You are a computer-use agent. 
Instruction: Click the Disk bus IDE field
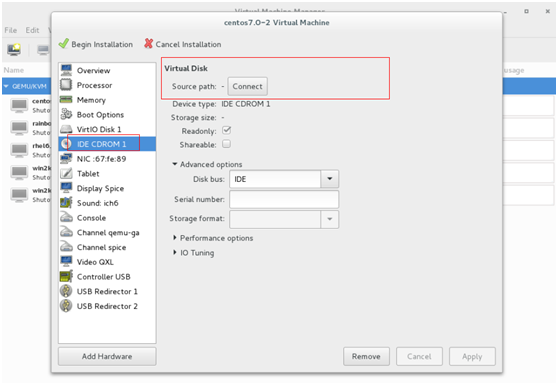click(275, 179)
